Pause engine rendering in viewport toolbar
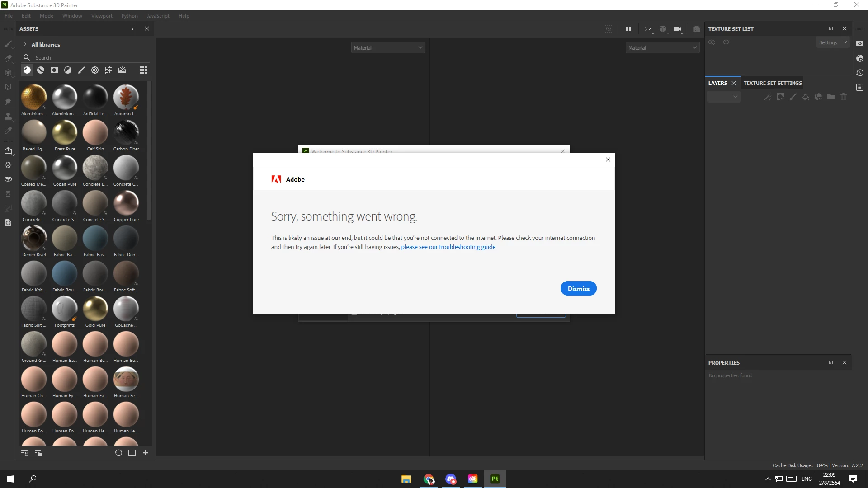The image size is (868, 488). coord(628,29)
